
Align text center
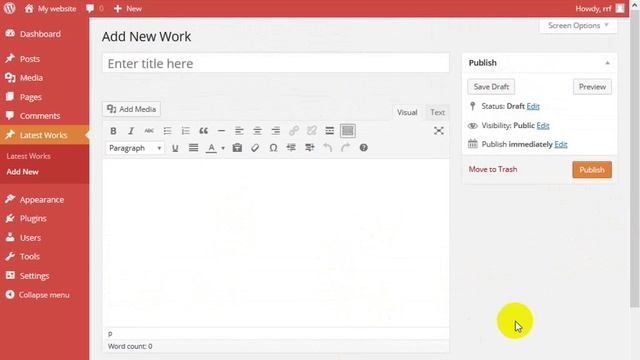tap(257, 131)
